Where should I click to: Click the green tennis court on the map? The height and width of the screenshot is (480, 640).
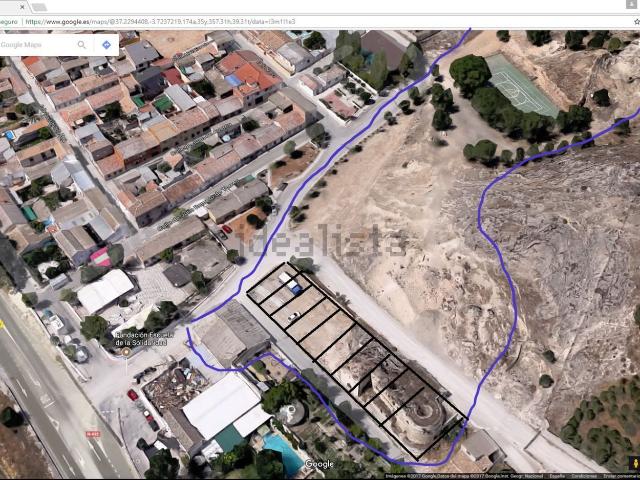(x=520, y=85)
